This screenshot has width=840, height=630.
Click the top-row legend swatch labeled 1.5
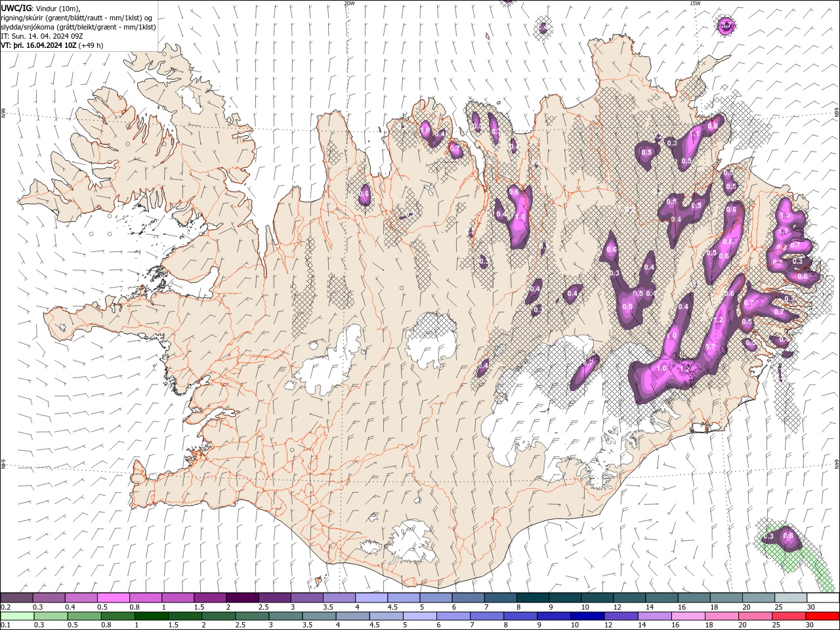point(209,598)
